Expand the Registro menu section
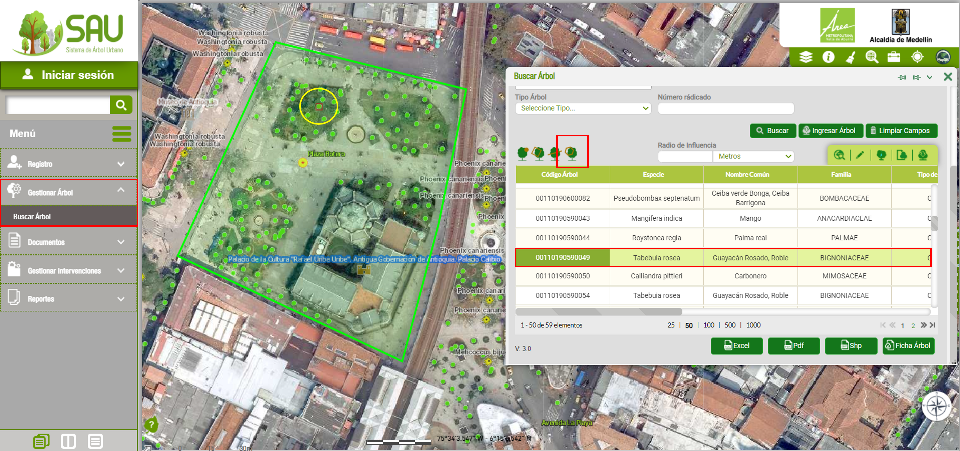Image resolution: width=960 pixels, height=451 pixels. pyautogui.click(x=68, y=163)
